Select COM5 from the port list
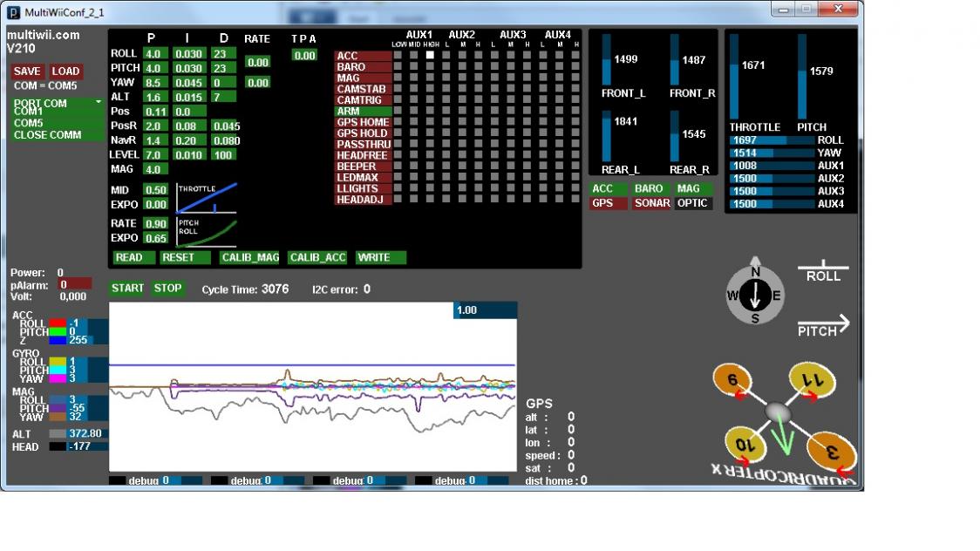 (x=29, y=123)
